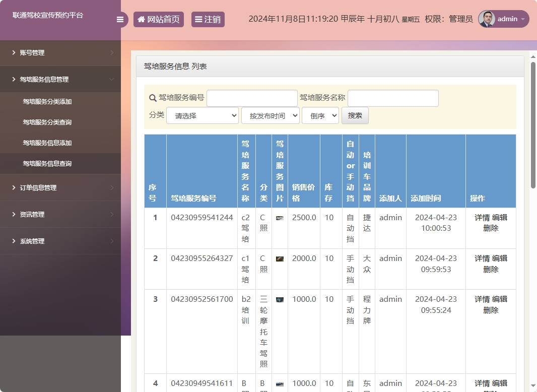Click the product image thumbnail for c2驾培
537x392 pixels.
(279, 218)
